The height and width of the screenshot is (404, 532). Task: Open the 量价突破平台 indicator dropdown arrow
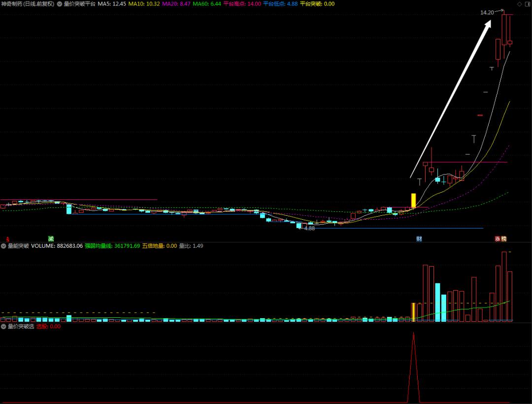[60, 4]
